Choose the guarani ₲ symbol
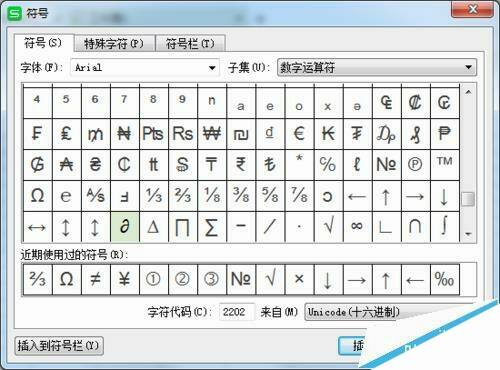The height and width of the screenshot is (370, 500). click(x=37, y=165)
